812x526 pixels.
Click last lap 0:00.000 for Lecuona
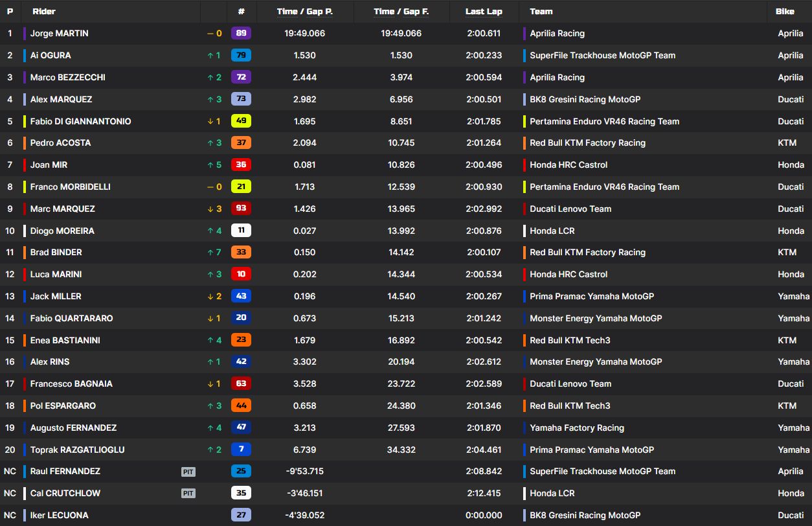pyautogui.click(x=484, y=515)
